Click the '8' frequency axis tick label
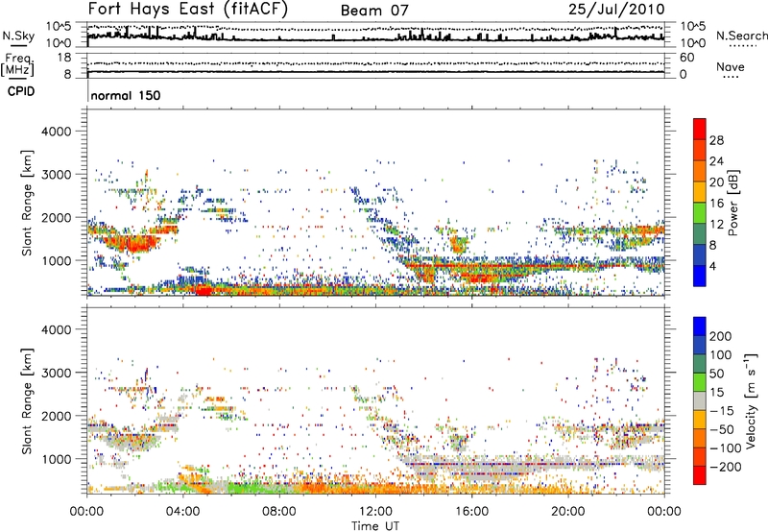768x532 pixels. [67, 74]
